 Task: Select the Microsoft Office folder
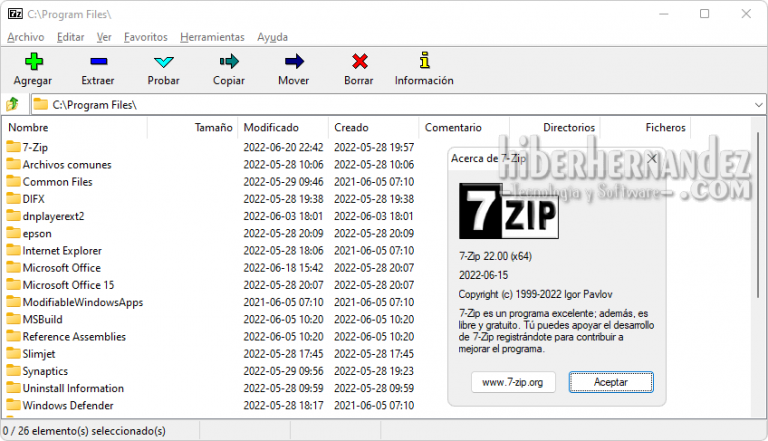coord(61,268)
